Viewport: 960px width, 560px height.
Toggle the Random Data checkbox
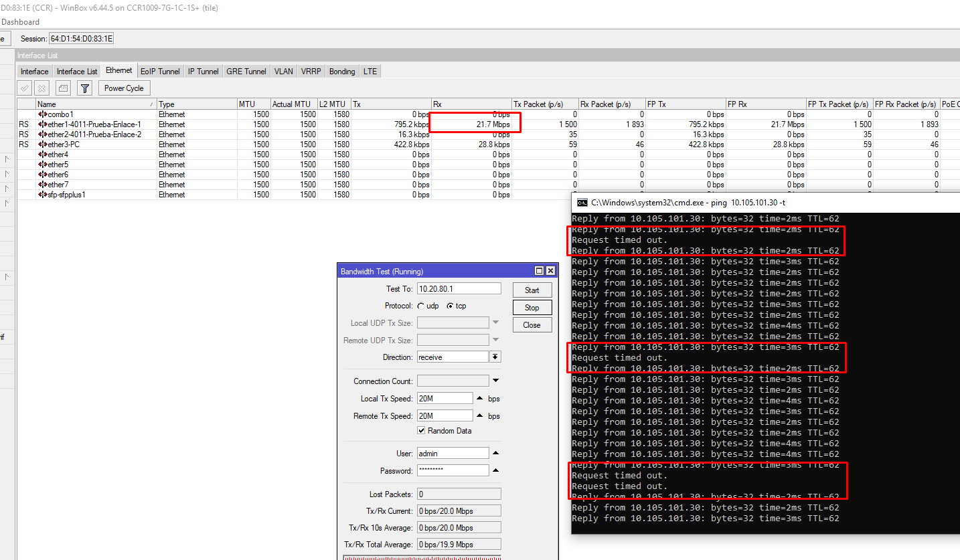(421, 431)
